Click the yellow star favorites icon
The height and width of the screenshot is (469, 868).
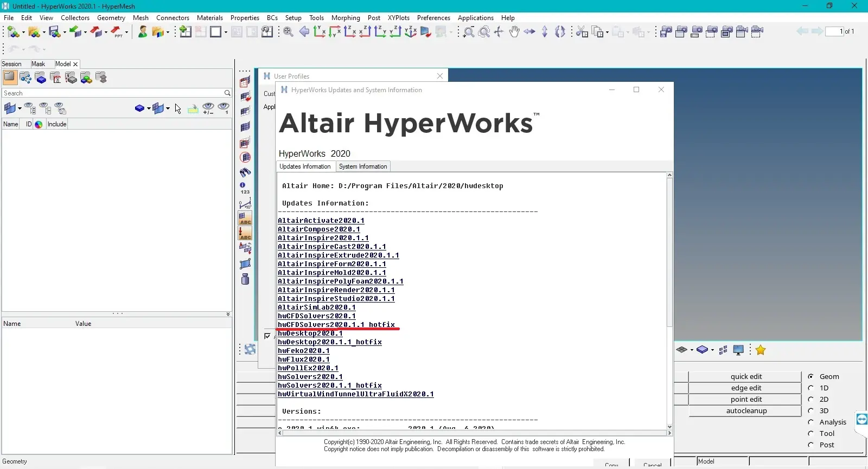[761, 350]
